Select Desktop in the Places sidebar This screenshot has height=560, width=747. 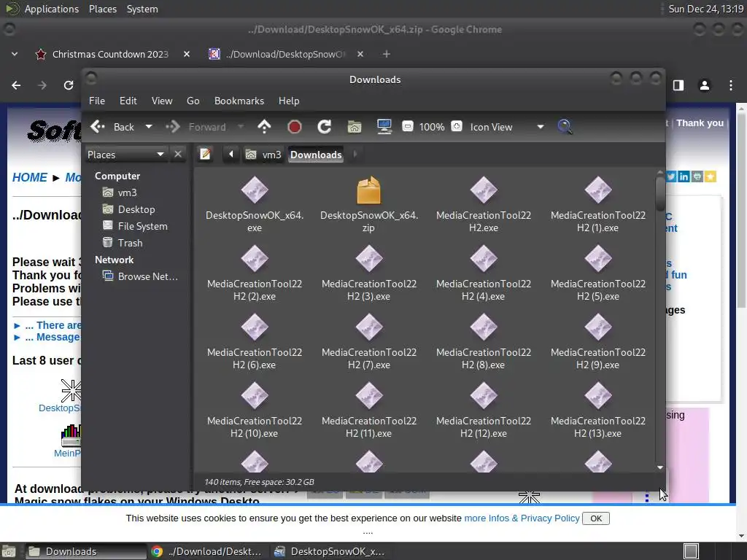pos(128,209)
